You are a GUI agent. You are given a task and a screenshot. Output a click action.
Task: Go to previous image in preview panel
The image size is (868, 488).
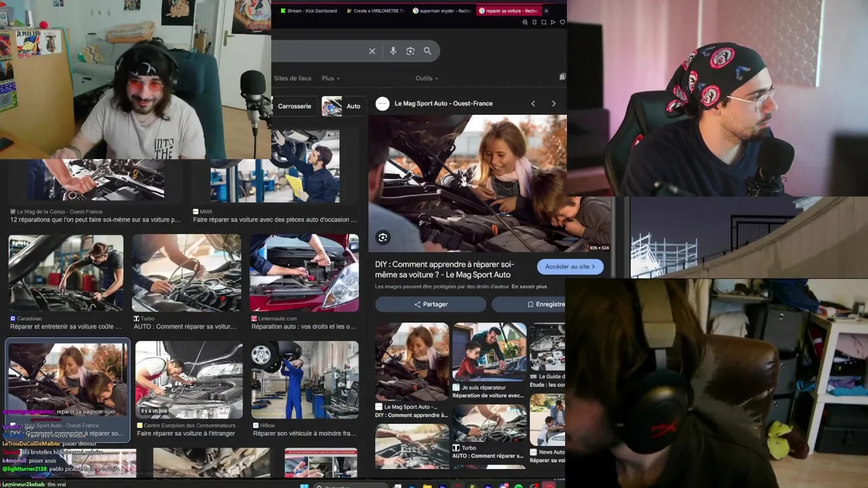point(533,104)
